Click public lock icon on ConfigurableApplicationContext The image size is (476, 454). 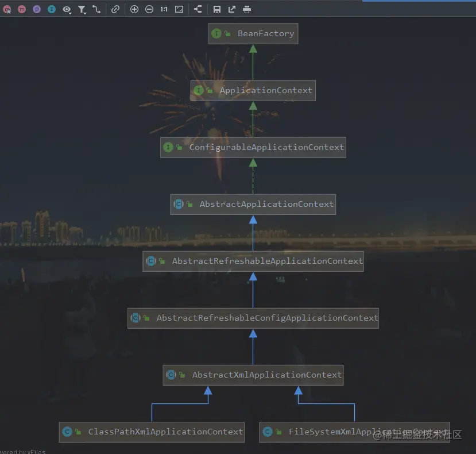point(179,147)
